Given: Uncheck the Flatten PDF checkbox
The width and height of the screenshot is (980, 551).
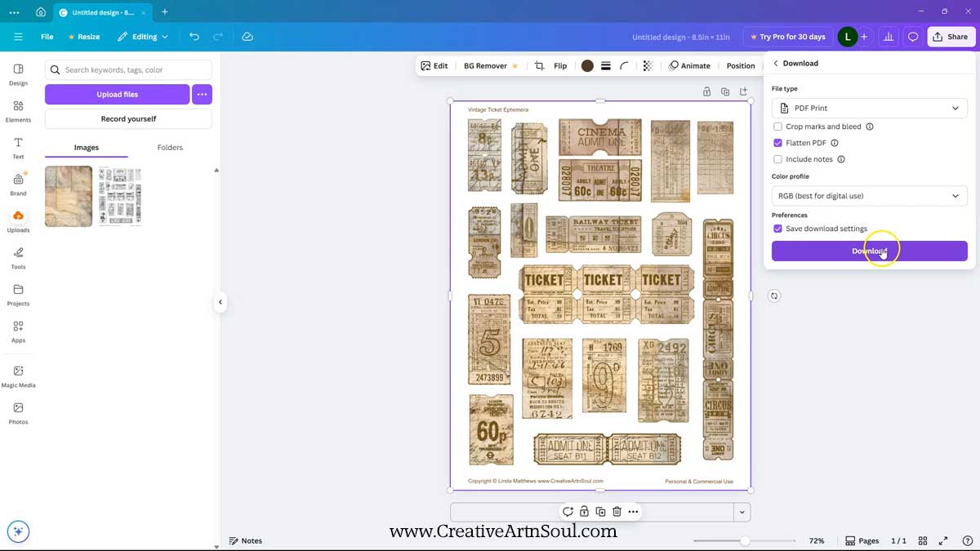Looking at the screenshot, I should 777,143.
